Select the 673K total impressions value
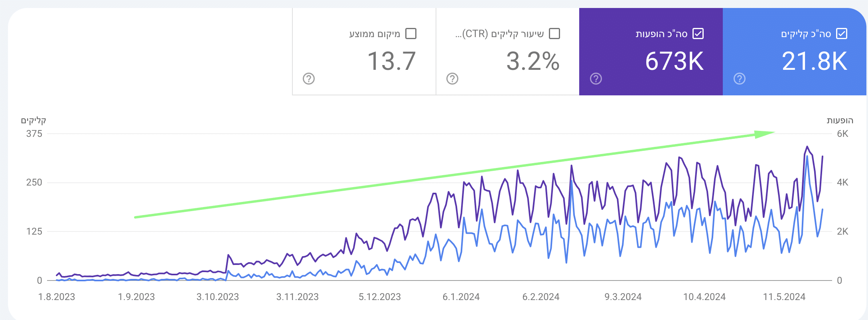Screen dimensions: 868x320 (674, 61)
